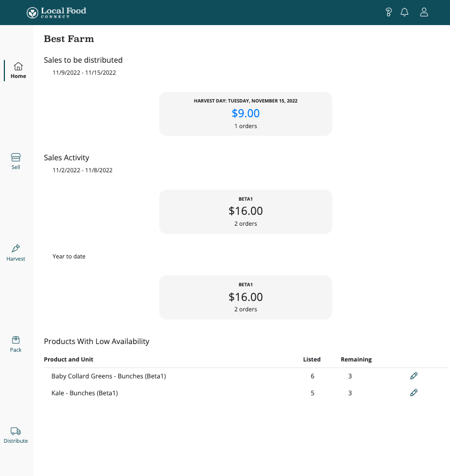Open the notifications bell
Image resolution: width=450 pixels, height=476 pixels.
click(x=404, y=13)
